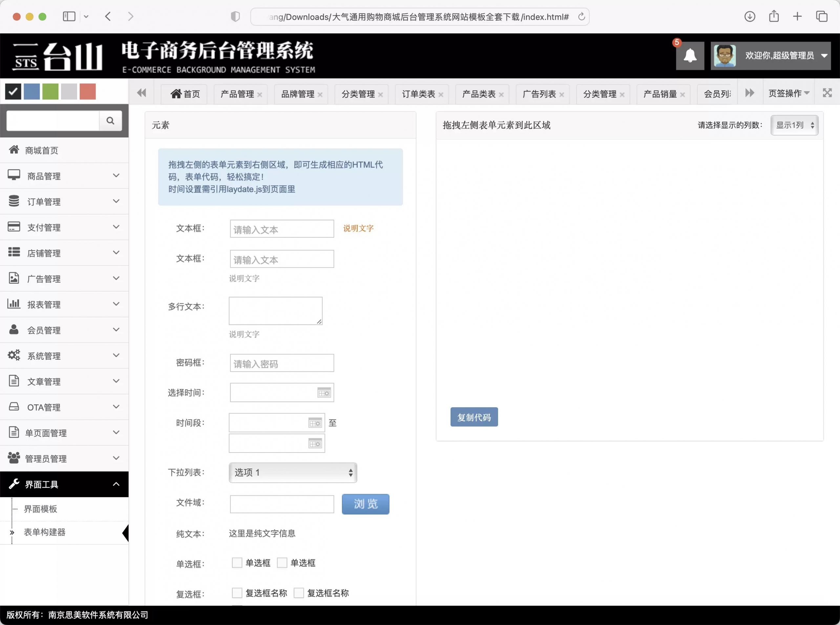The width and height of the screenshot is (840, 625).
Task: Switch to the 产品管理 tab
Action: (237, 94)
